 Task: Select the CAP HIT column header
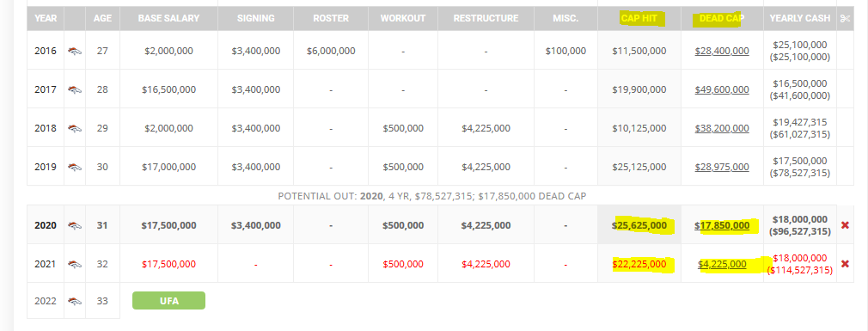point(639,18)
